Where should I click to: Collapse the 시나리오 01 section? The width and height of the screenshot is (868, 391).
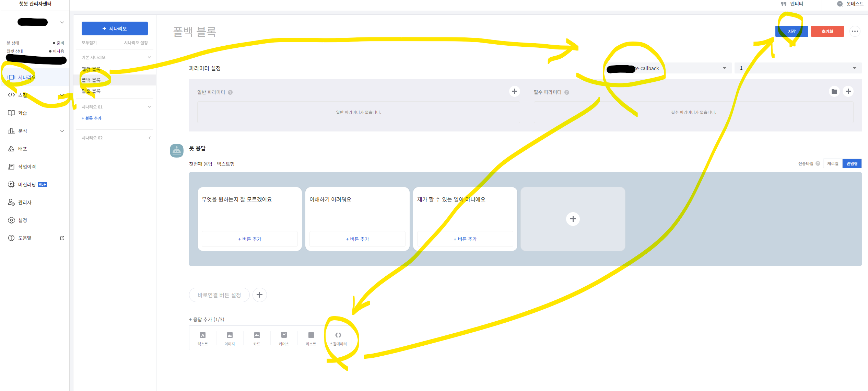click(149, 107)
